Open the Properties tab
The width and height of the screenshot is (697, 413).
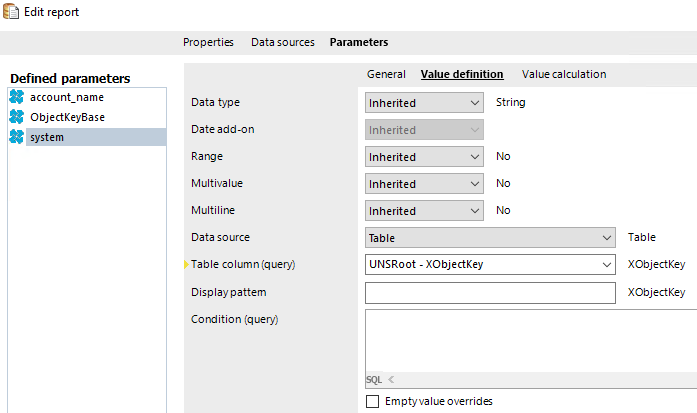(x=208, y=42)
